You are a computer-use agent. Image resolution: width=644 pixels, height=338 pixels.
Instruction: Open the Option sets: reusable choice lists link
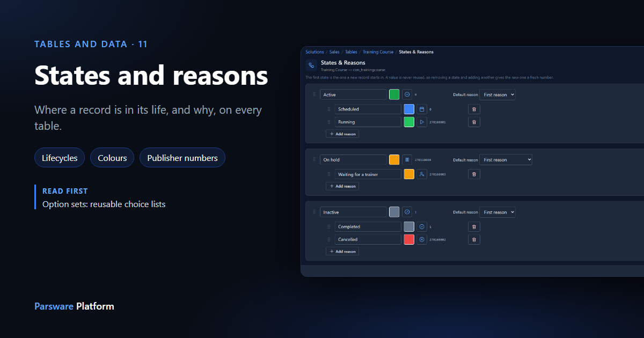(104, 204)
